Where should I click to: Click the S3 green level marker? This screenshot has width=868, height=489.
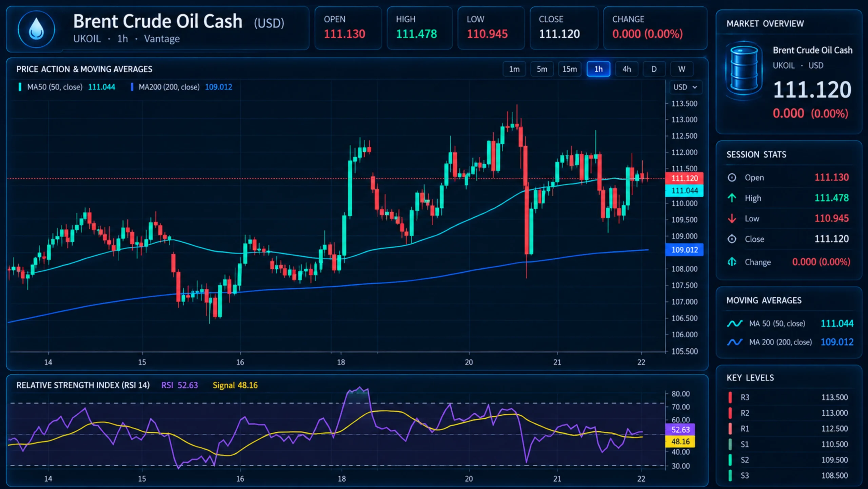730,476
